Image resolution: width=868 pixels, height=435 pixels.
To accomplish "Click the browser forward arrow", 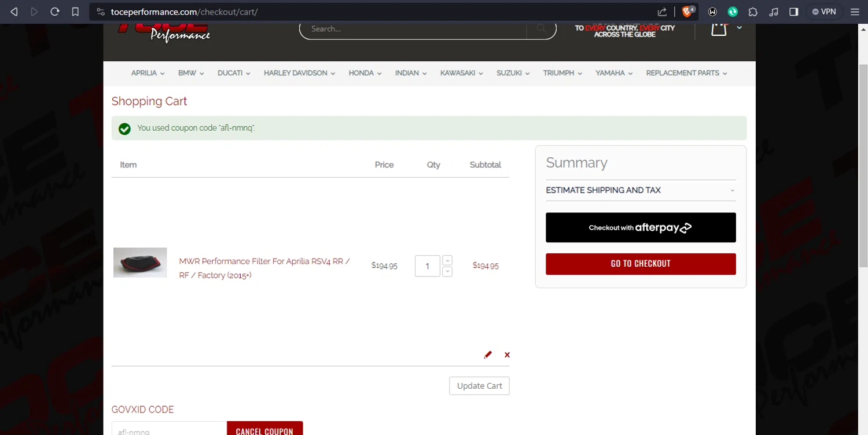I will [x=34, y=12].
